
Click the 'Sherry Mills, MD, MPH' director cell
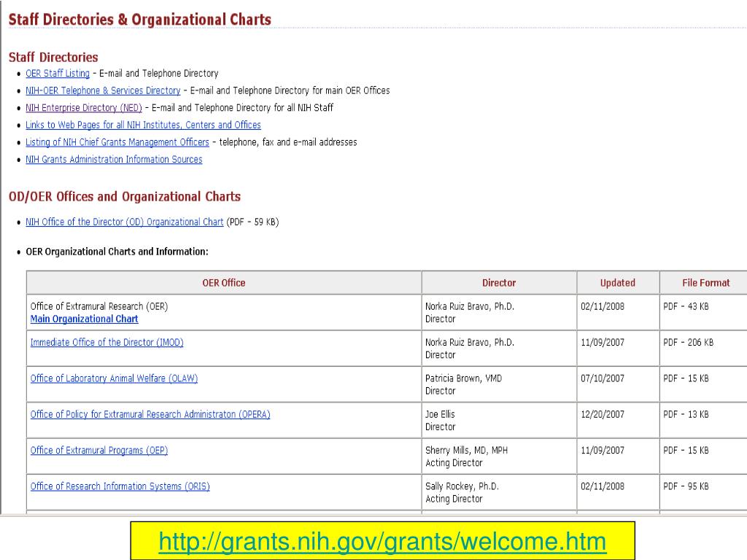pos(499,456)
